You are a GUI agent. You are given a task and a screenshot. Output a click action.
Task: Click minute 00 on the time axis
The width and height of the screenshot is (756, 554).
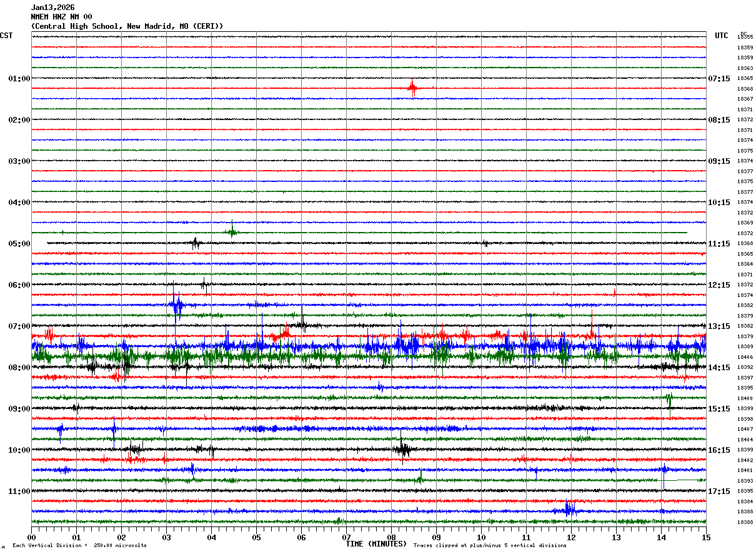[x=31, y=537]
